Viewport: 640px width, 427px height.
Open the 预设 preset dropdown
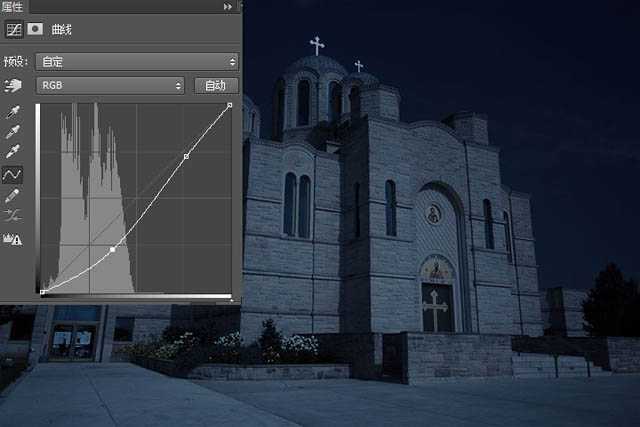pyautogui.click(x=136, y=61)
